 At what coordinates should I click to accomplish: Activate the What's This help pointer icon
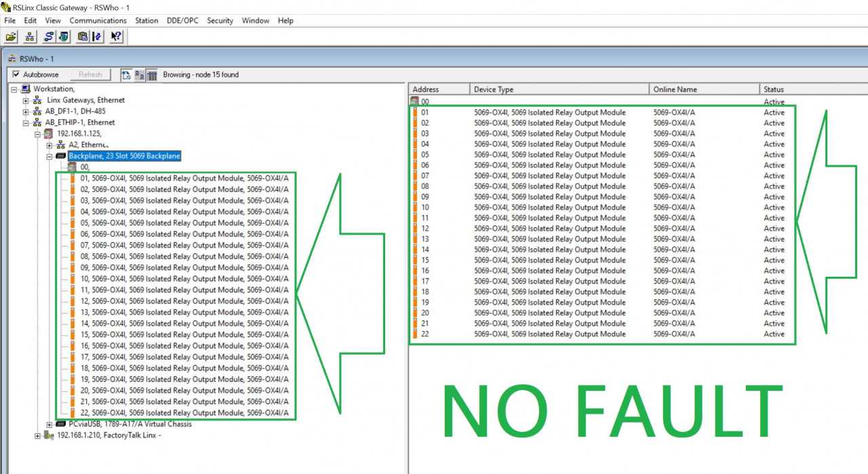point(116,37)
